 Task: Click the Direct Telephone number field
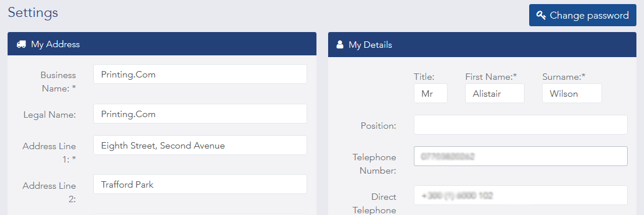pos(520,195)
